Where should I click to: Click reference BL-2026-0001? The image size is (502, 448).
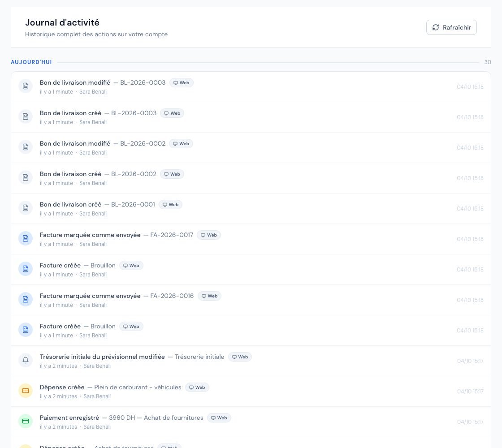[133, 204]
